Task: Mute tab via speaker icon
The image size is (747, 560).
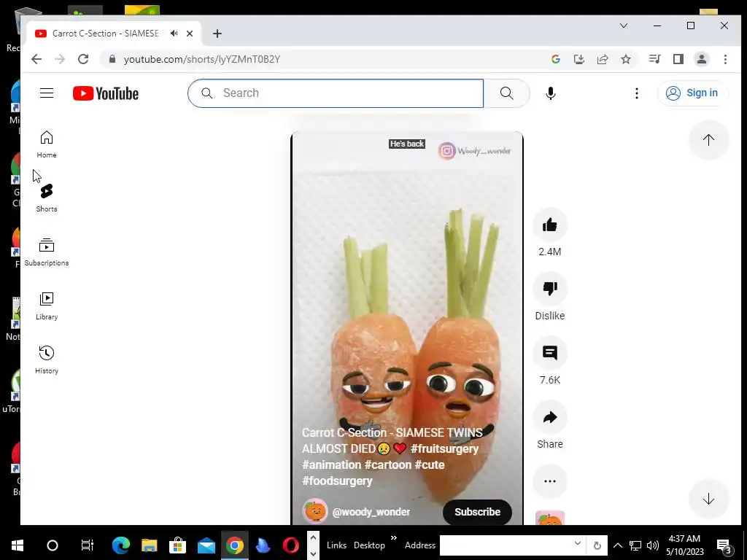Action: 174,34
